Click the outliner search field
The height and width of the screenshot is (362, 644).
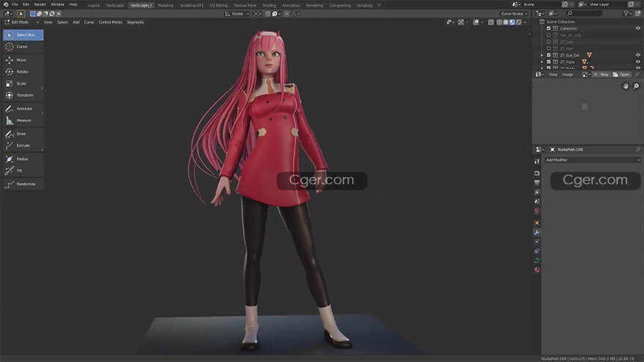click(584, 14)
